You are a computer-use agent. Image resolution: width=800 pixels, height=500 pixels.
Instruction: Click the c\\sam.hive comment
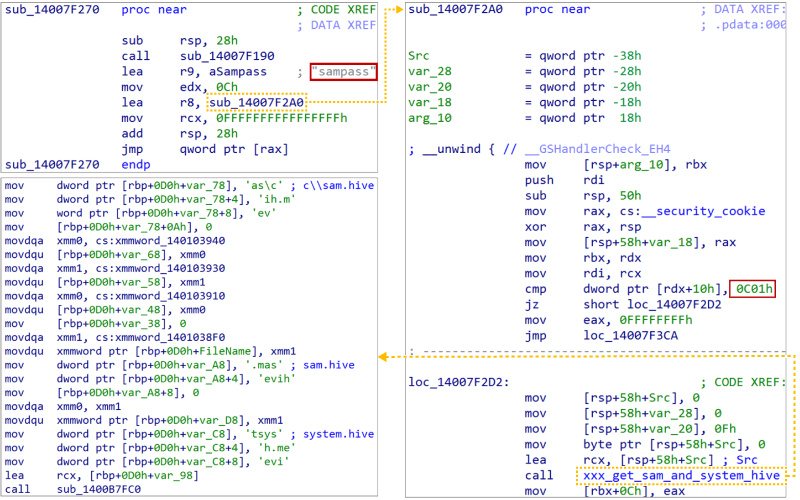[x=338, y=185]
